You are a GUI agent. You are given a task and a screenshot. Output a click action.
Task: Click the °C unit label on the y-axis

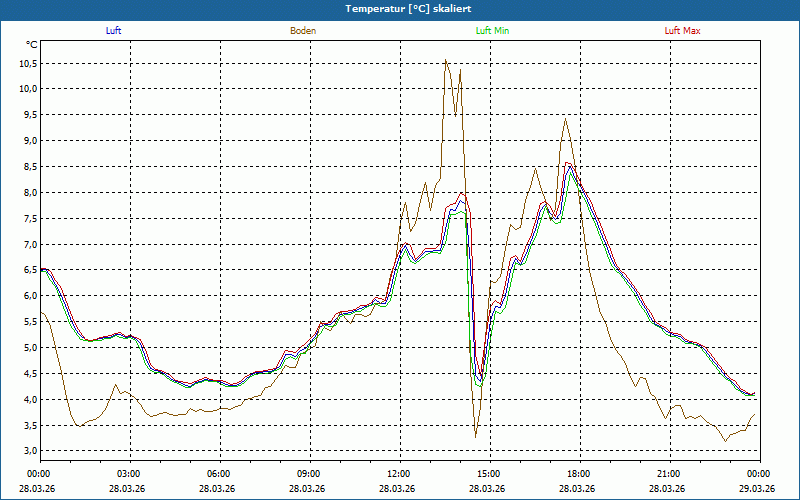[x=32, y=44]
